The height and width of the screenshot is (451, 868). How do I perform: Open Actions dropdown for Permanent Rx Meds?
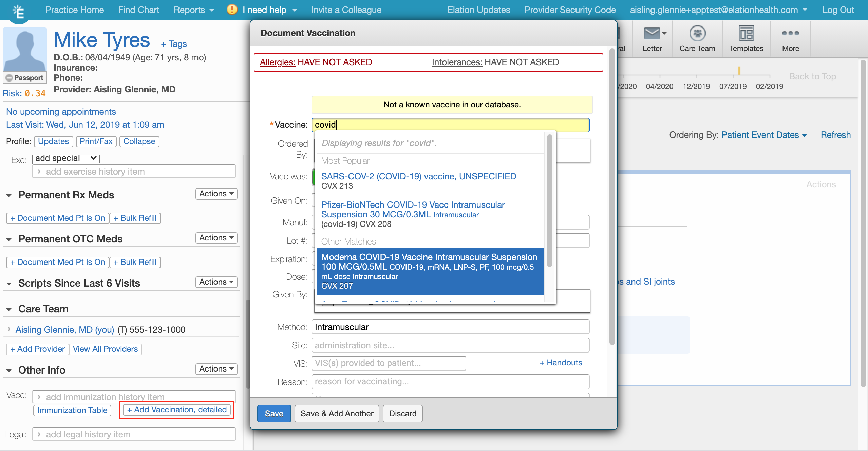point(216,194)
